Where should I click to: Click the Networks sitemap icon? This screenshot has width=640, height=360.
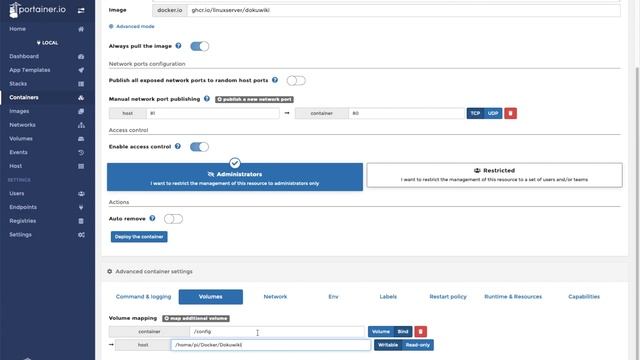click(81, 125)
